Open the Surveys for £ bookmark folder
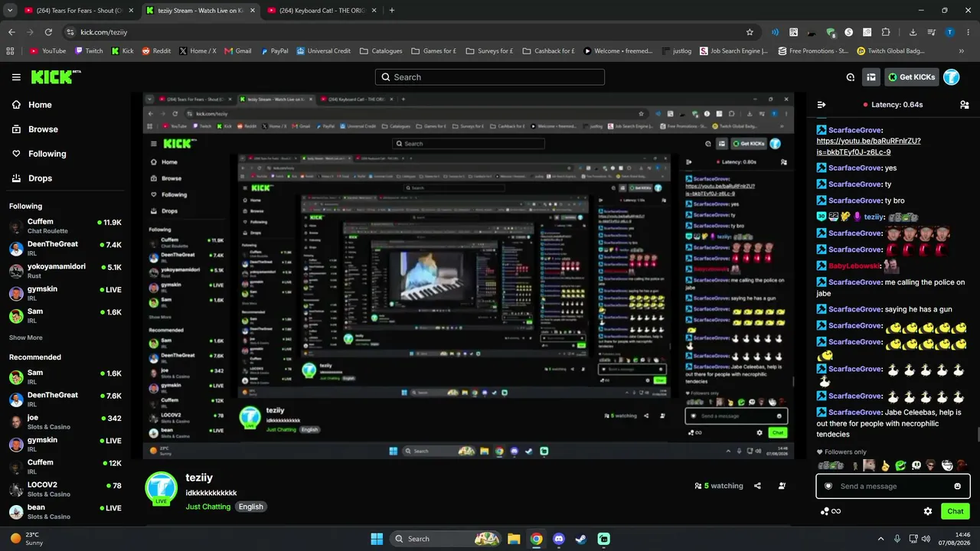980x551 pixels. coord(488,51)
